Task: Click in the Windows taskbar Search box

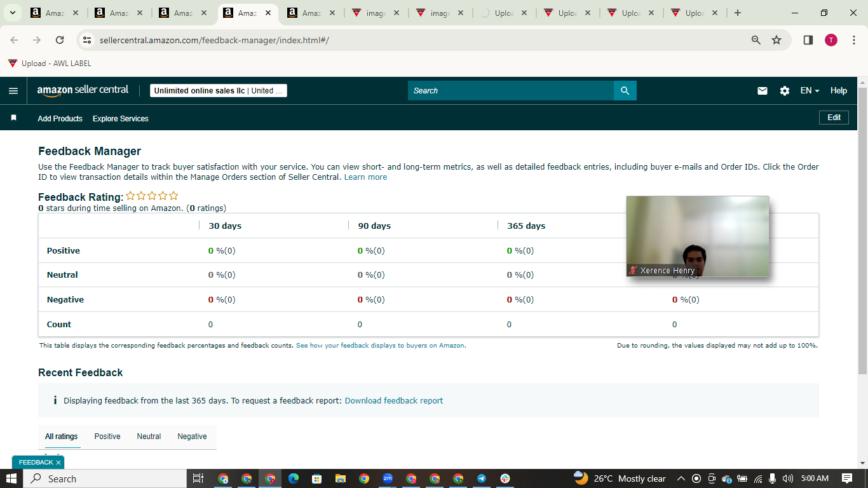Action: (x=104, y=478)
